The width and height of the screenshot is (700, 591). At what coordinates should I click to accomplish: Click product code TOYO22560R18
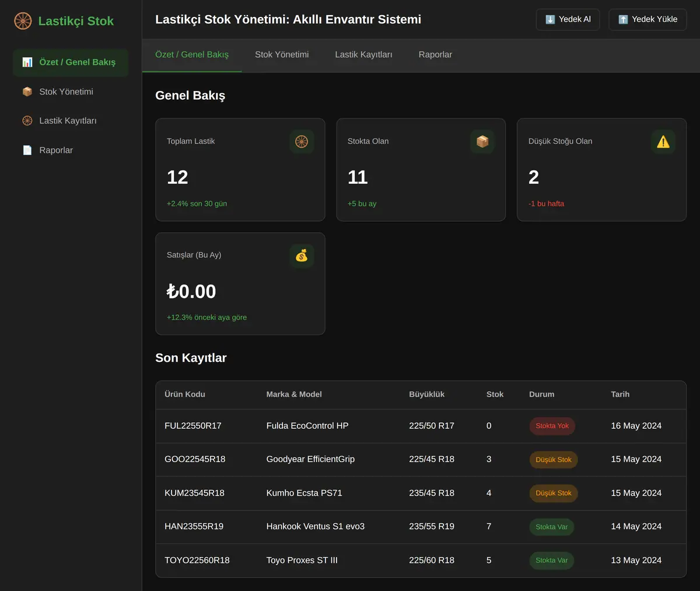pos(197,560)
